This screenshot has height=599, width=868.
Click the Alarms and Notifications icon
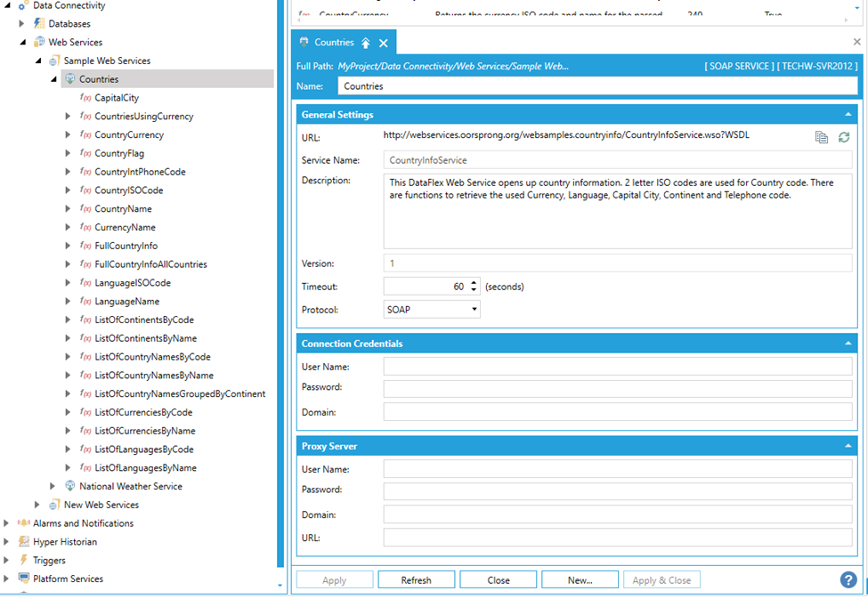pyautogui.click(x=24, y=523)
